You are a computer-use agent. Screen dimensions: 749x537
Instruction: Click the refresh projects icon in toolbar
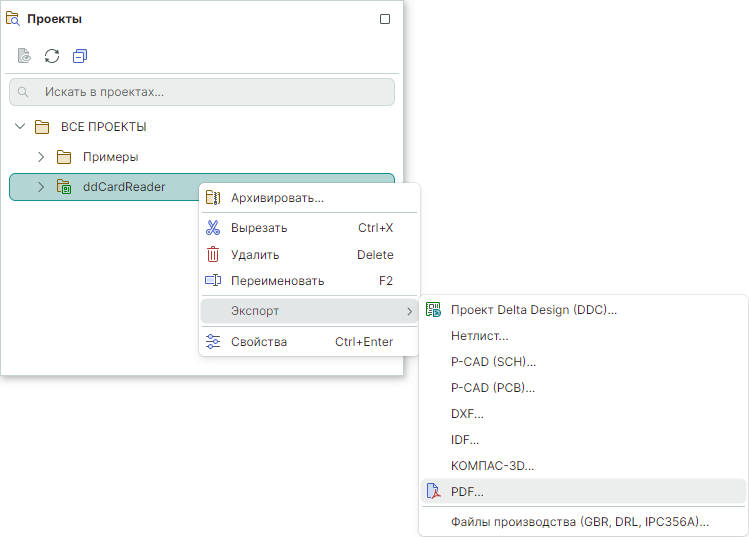click(52, 56)
